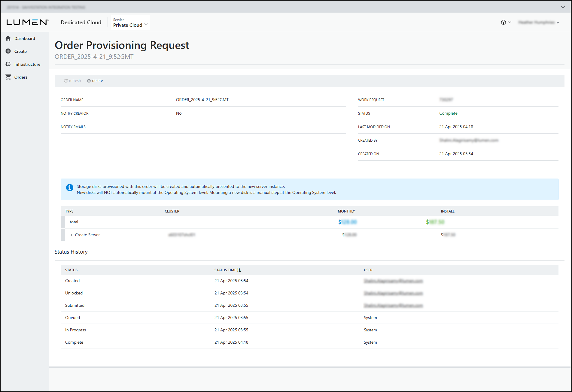Click the refresh button label
Image resolution: width=572 pixels, height=392 pixels.
click(x=75, y=81)
